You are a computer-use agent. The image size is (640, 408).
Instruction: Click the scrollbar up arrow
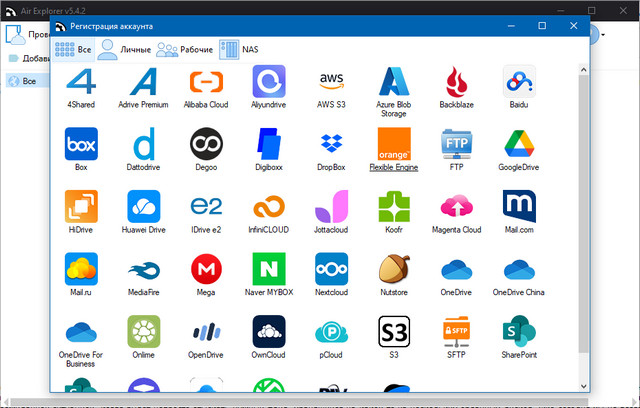pyautogui.click(x=583, y=70)
